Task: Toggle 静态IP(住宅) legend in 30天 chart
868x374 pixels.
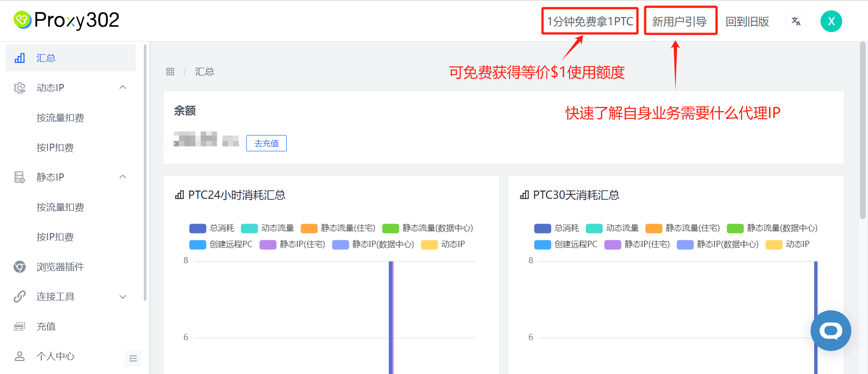Action: (637, 244)
